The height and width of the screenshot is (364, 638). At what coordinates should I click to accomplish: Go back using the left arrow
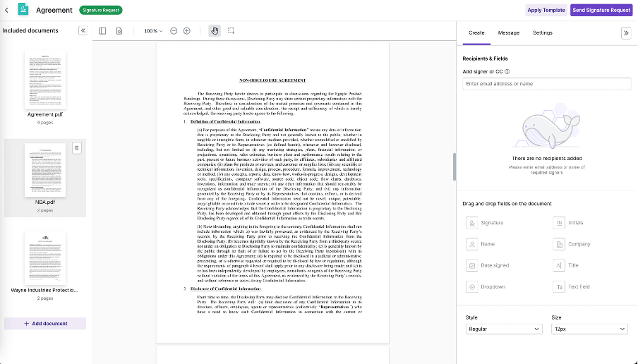[6, 10]
